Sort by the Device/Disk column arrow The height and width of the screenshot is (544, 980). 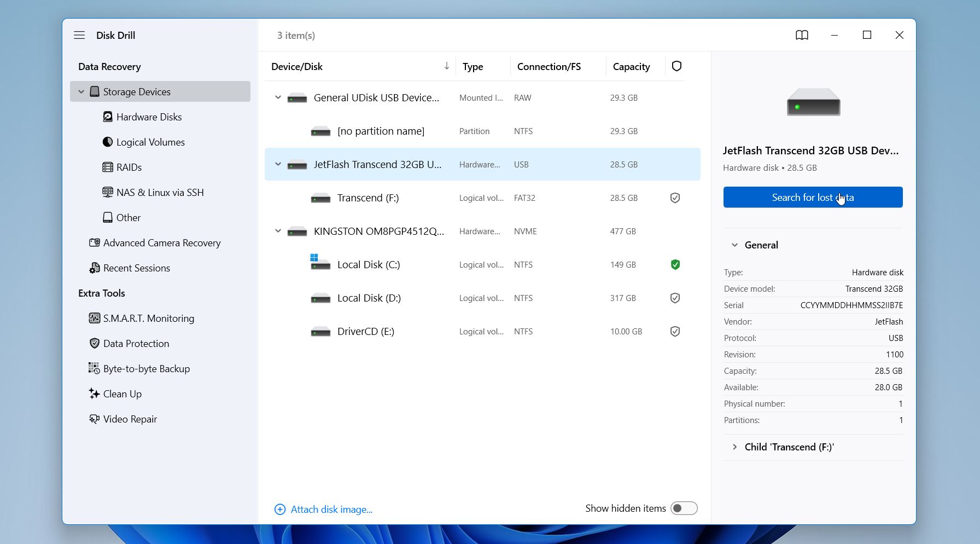pyautogui.click(x=447, y=66)
